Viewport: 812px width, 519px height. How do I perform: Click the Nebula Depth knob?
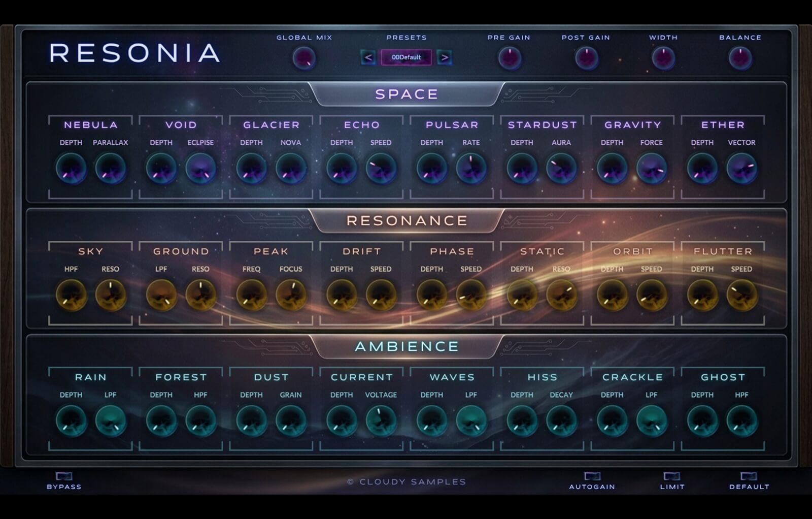tap(71, 169)
